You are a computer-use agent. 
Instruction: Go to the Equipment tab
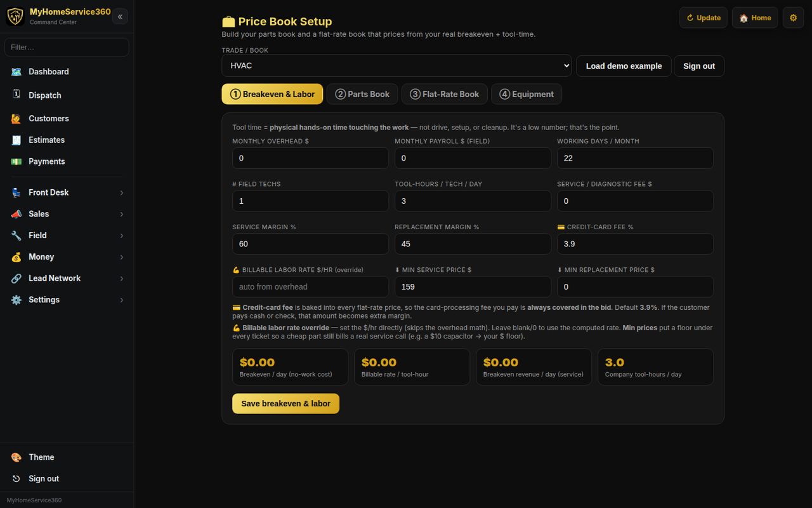click(527, 94)
